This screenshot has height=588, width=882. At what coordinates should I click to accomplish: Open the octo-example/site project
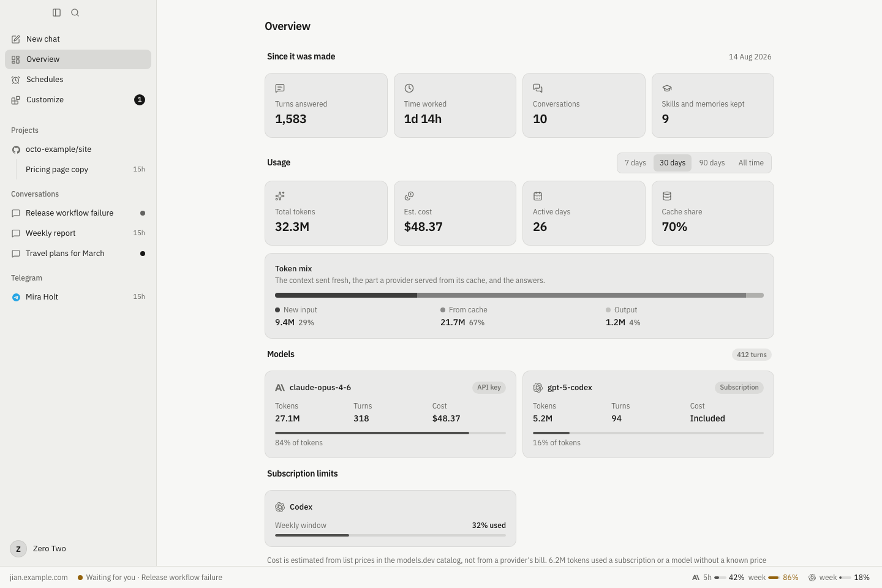tap(78, 149)
